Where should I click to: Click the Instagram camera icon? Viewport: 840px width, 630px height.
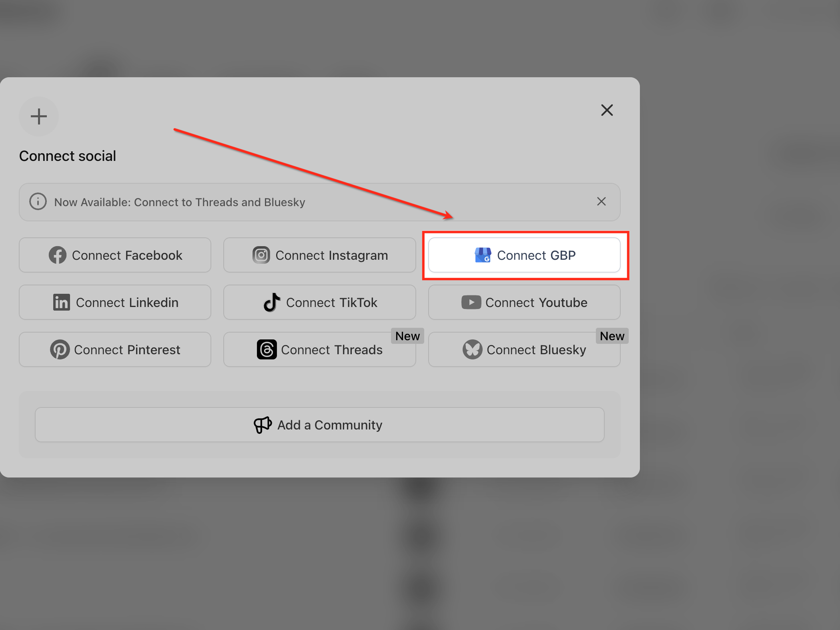click(x=261, y=255)
